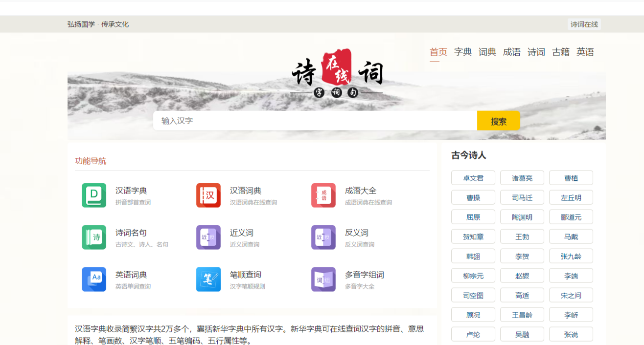This screenshot has height=345, width=644.
Task: Switch to the 古籍 tab
Action: pyautogui.click(x=561, y=52)
